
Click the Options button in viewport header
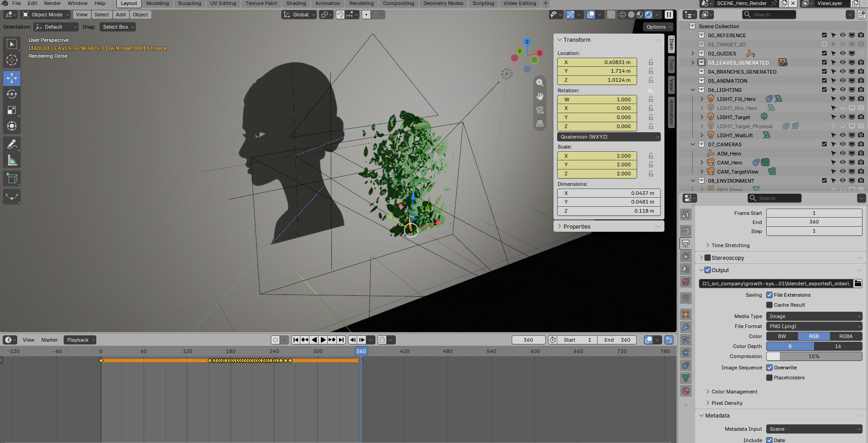[658, 27]
